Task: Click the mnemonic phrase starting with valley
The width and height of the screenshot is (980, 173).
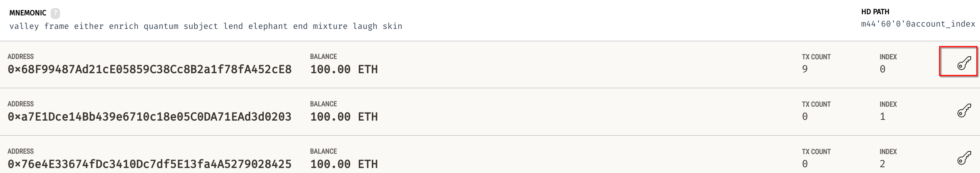Action: coord(206,26)
